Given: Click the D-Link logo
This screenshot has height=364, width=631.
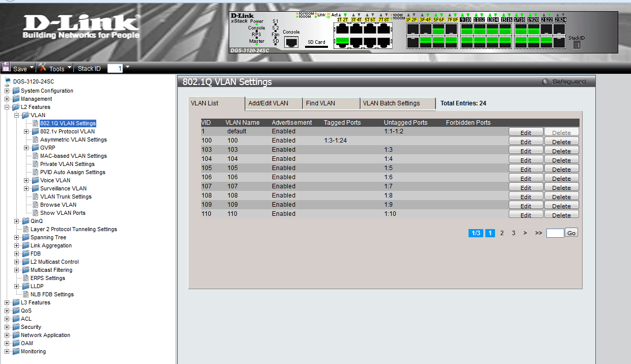Looking at the screenshot, I should (x=81, y=26).
